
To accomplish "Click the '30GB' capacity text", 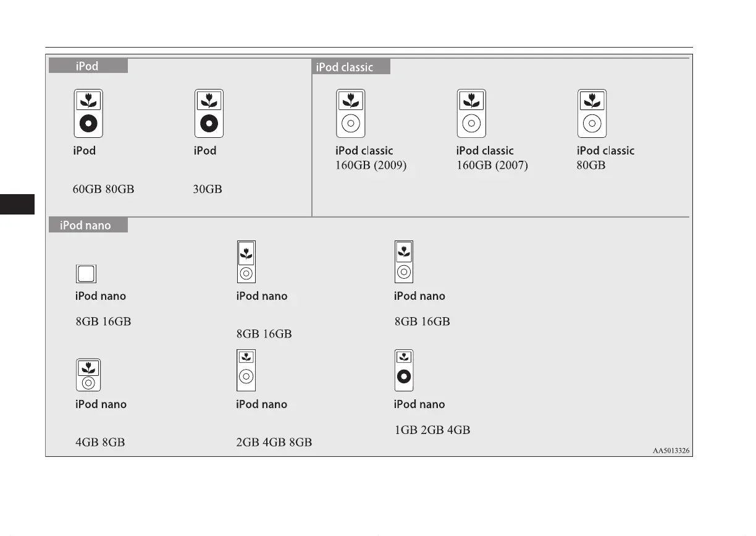I will (208, 189).
